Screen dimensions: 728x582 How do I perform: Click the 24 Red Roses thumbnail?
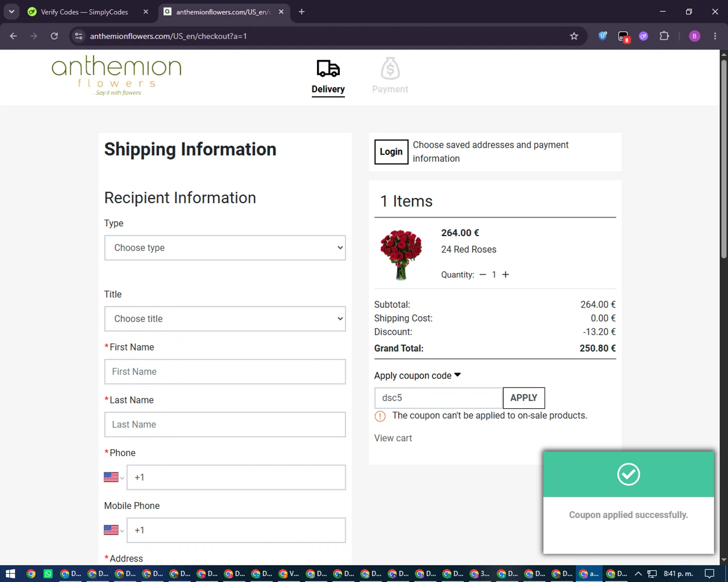[401, 255]
